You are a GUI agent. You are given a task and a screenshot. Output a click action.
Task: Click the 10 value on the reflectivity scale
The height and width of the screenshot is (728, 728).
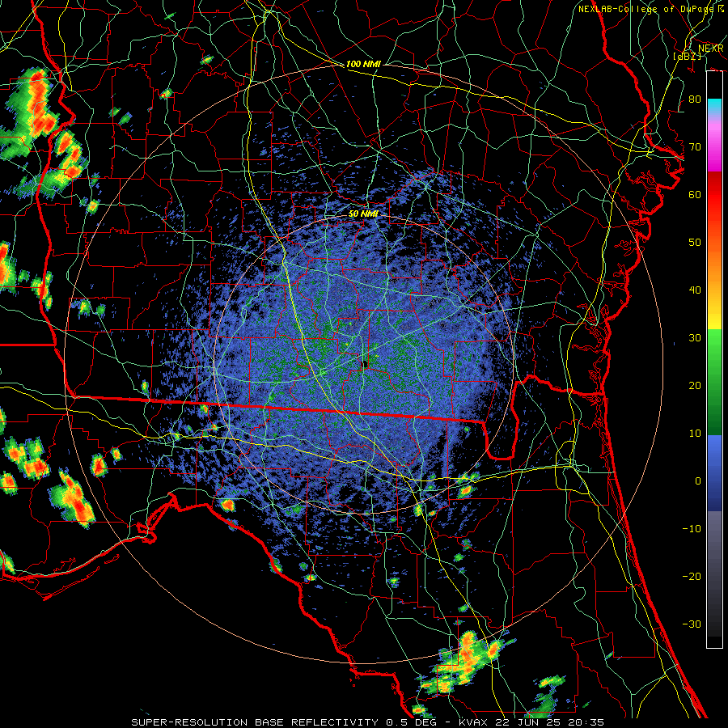695,434
